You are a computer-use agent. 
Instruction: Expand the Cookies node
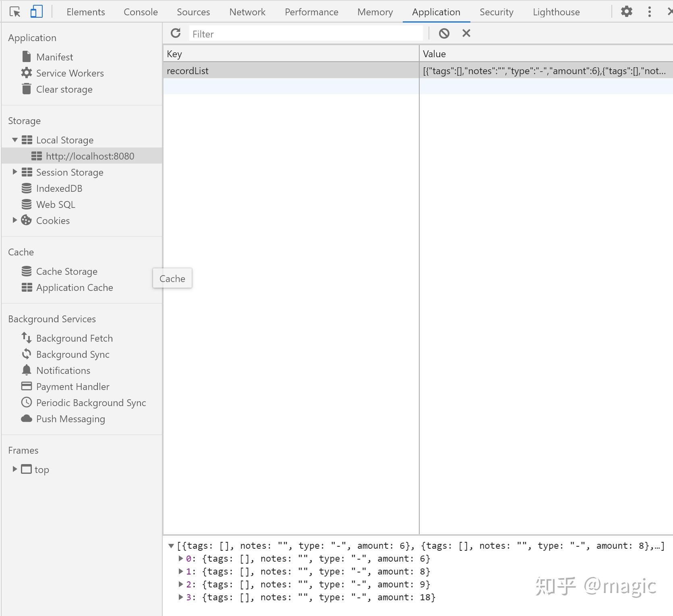[15, 220]
